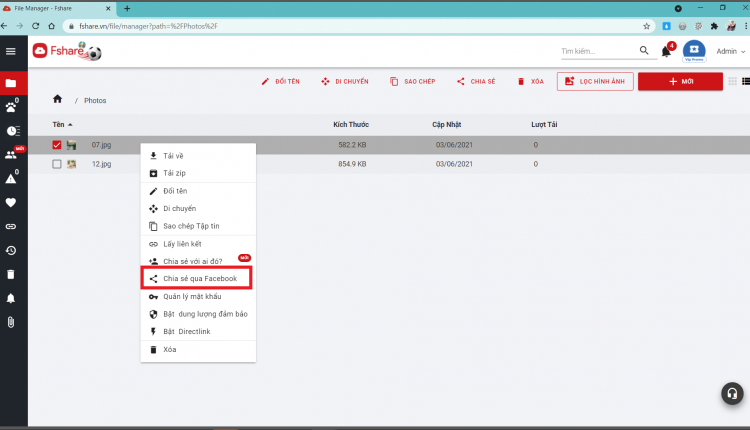This screenshot has width=750, height=430.
Task: Click the browser address bar
Action: click(352, 26)
